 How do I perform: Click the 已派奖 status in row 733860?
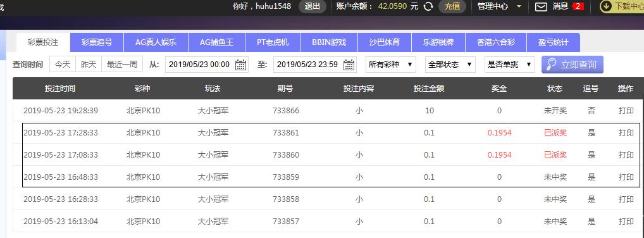pyautogui.click(x=555, y=155)
